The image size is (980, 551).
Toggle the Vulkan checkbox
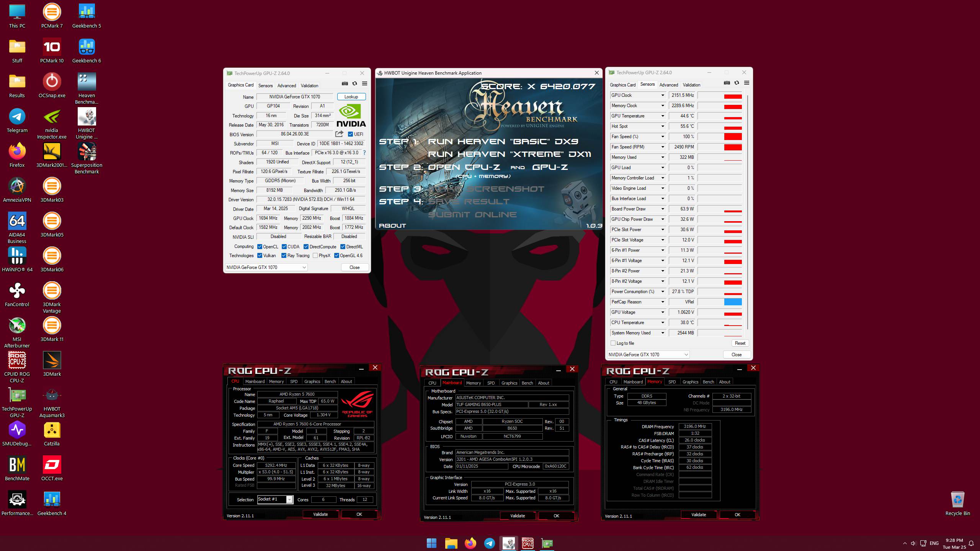coord(260,256)
